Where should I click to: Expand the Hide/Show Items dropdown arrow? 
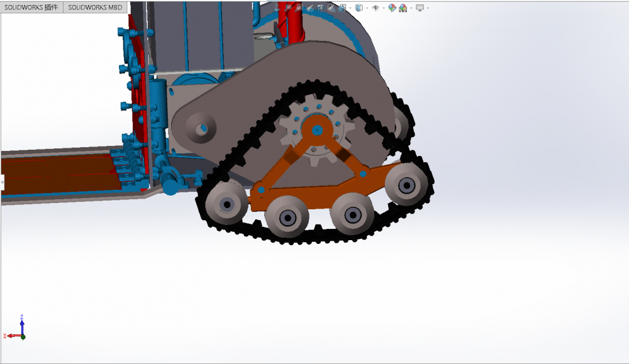click(384, 8)
